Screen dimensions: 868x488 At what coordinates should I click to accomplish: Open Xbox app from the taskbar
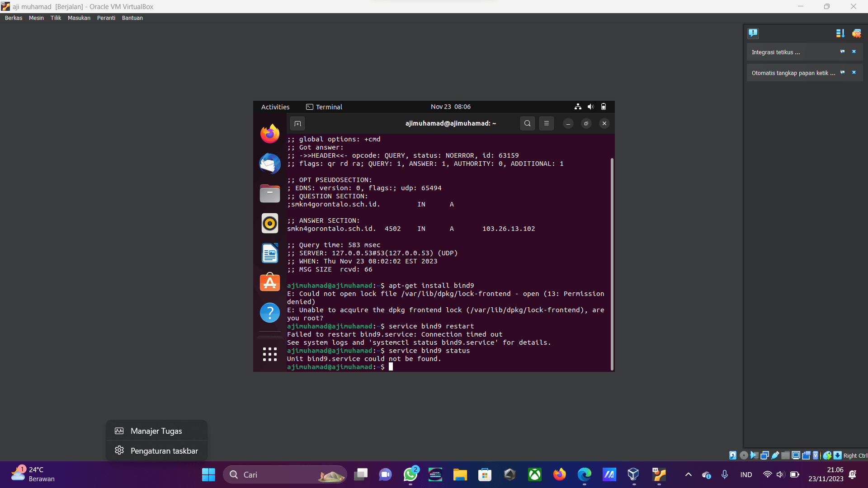tap(535, 475)
